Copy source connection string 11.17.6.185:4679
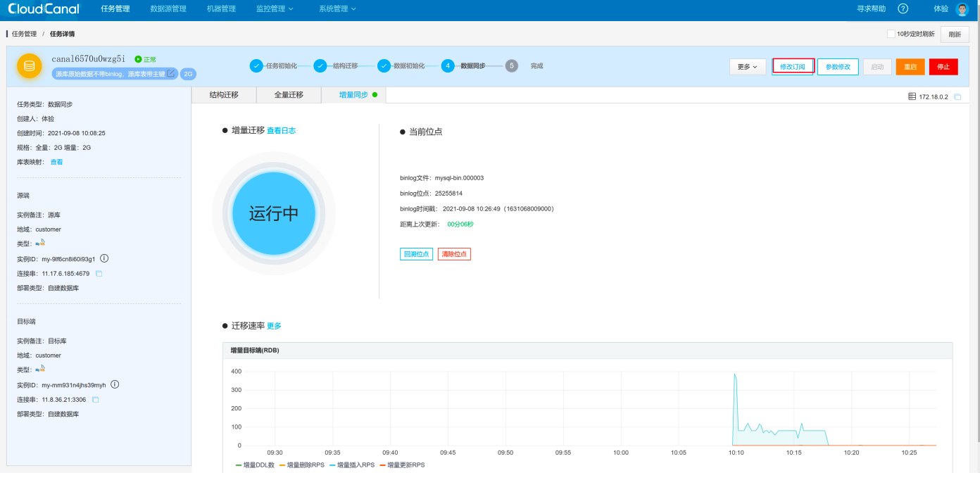 pos(99,274)
